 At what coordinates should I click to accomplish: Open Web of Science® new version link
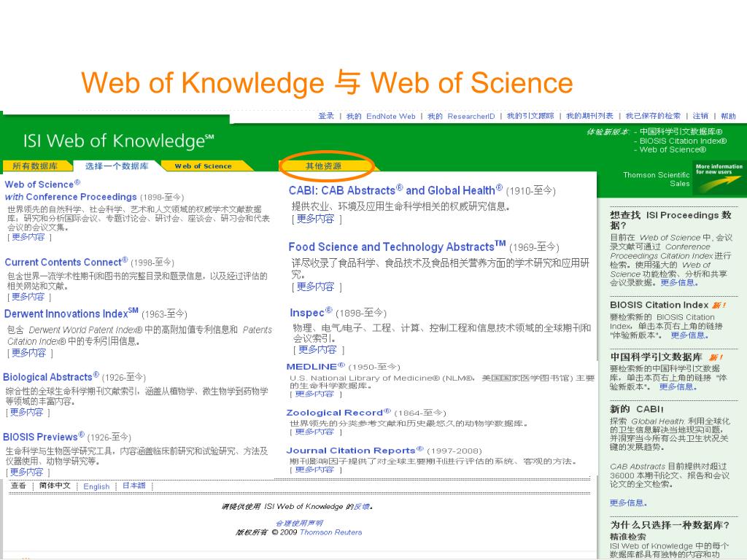[673, 149]
